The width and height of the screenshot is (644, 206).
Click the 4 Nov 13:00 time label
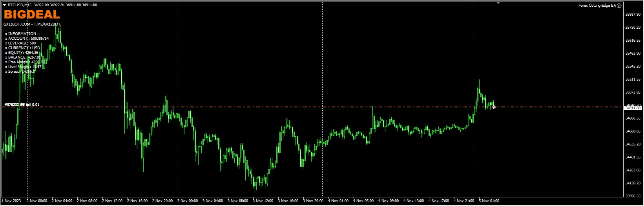pyautogui.click(x=414, y=201)
